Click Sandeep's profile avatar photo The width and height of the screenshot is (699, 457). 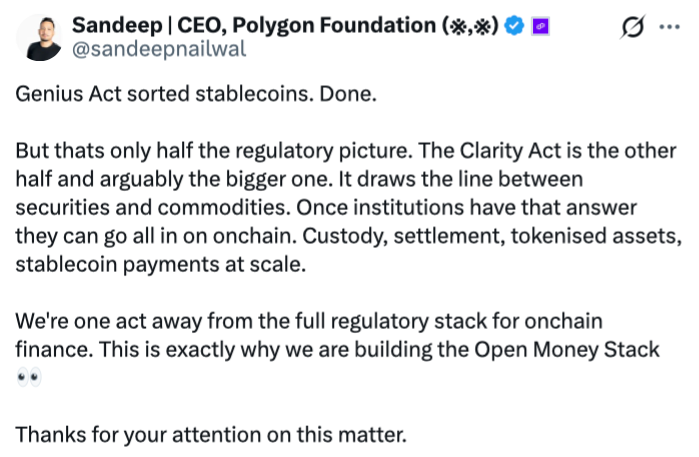pyautogui.click(x=35, y=36)
